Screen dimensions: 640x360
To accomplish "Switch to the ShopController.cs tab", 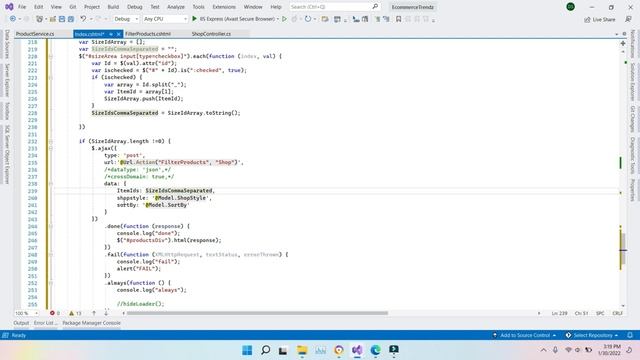I will click(x=211, y=34).
